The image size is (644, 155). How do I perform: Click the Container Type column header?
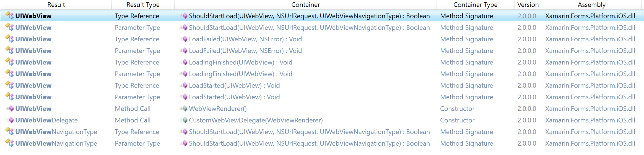(x=475, y=5)
